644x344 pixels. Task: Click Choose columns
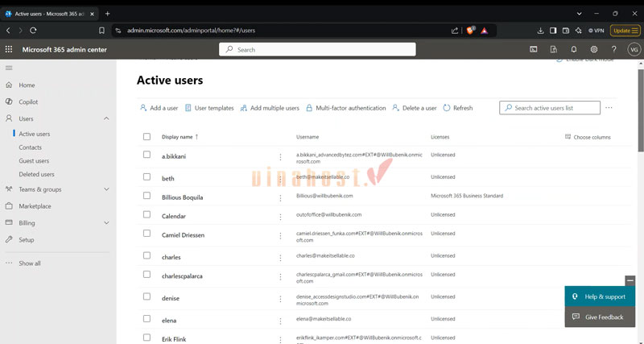(x=588, y=137)
